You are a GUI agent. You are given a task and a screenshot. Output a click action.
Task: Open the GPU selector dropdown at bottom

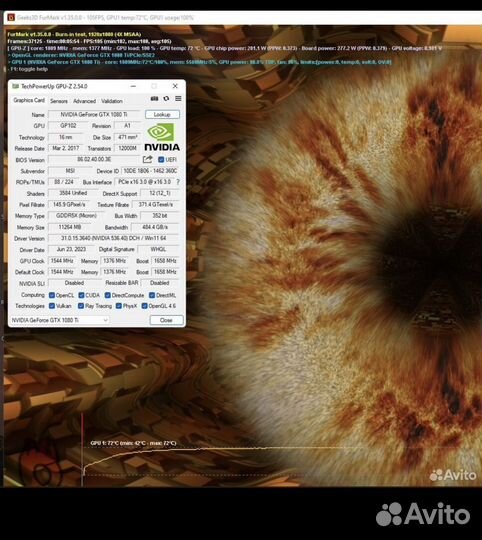[x=60, y=320]
